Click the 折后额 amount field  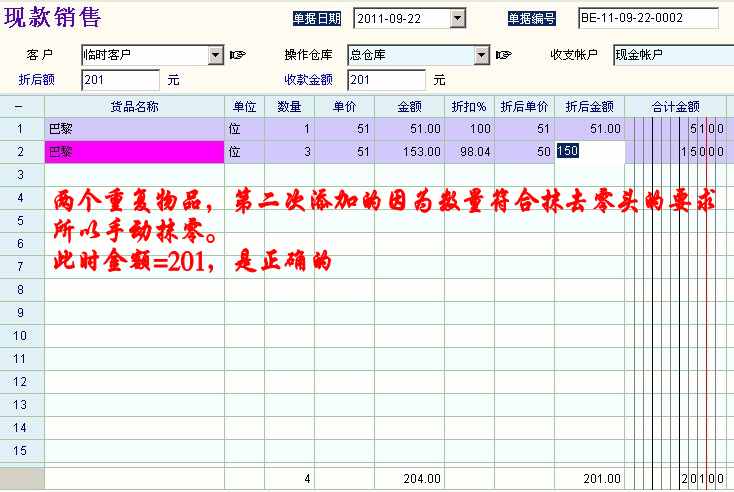120,80
